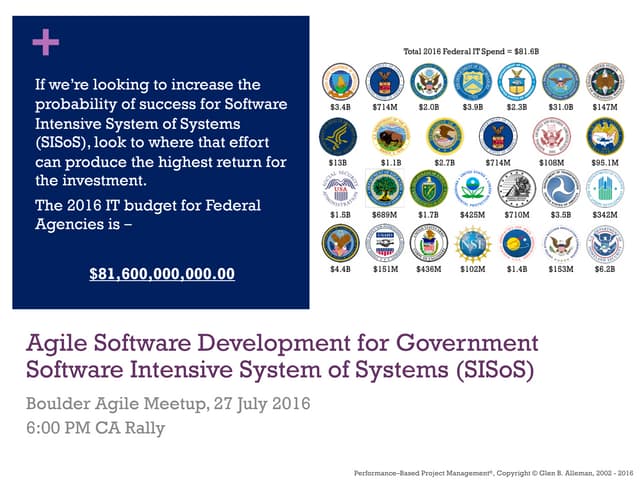Select the seal above the $3.4B label
This screenshot has width=640, height=480.
(340, 82)
